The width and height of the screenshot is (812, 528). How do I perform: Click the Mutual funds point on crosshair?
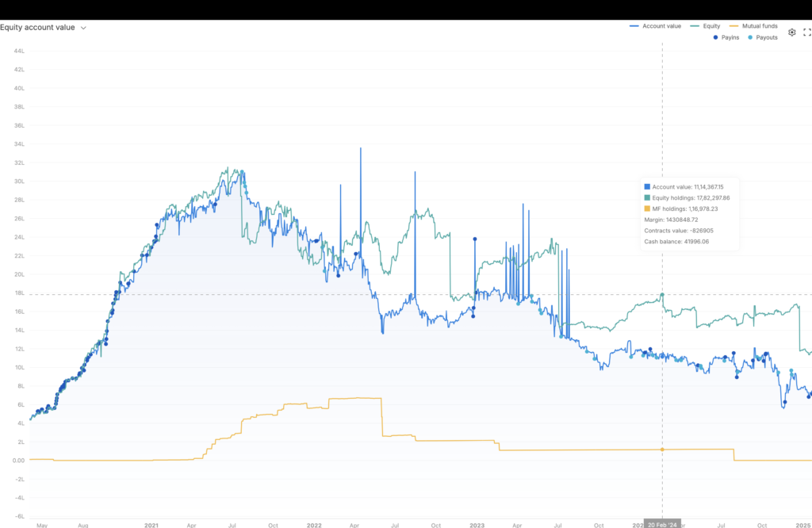coord(662,450)
